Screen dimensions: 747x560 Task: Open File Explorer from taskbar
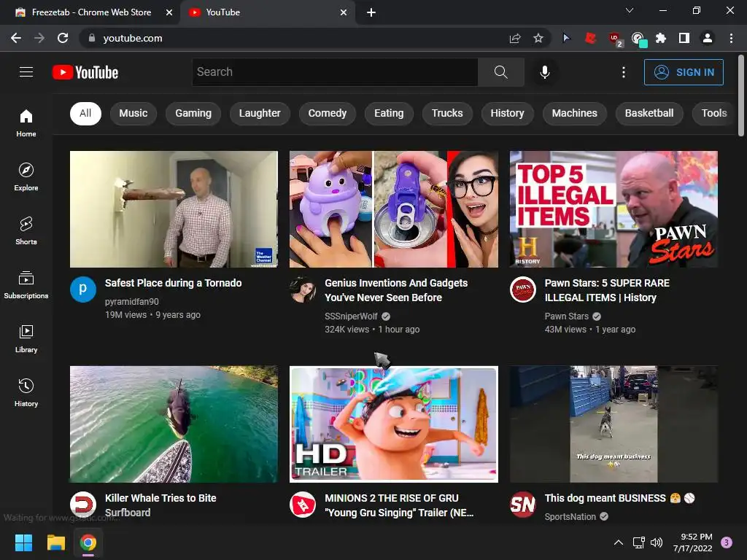tap(55, 542)
